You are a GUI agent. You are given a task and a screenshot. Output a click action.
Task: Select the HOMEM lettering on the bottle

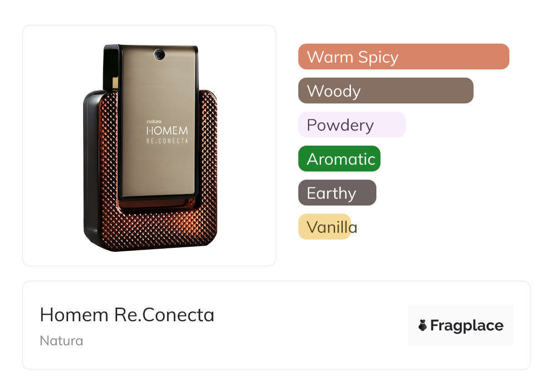(x=167, y=131)
